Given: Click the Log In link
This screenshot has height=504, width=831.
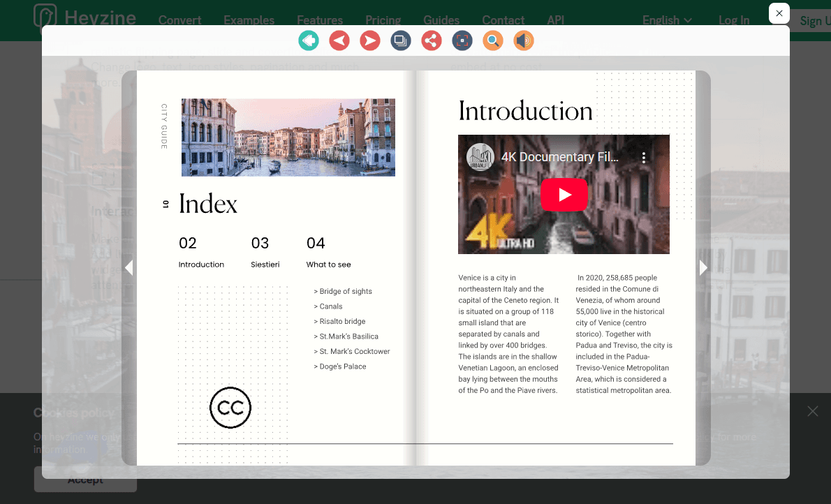Looking at the screenshot, I should tap(734, 20).
